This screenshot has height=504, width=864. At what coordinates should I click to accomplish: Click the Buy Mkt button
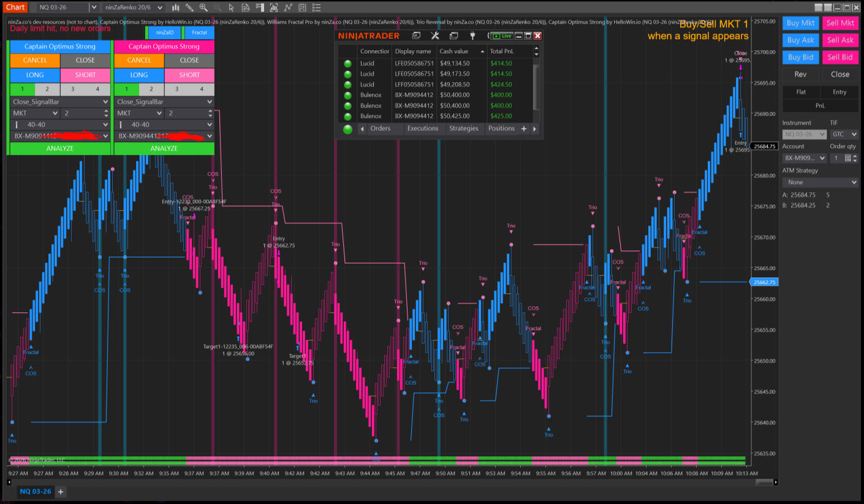[x=801, y=23]
